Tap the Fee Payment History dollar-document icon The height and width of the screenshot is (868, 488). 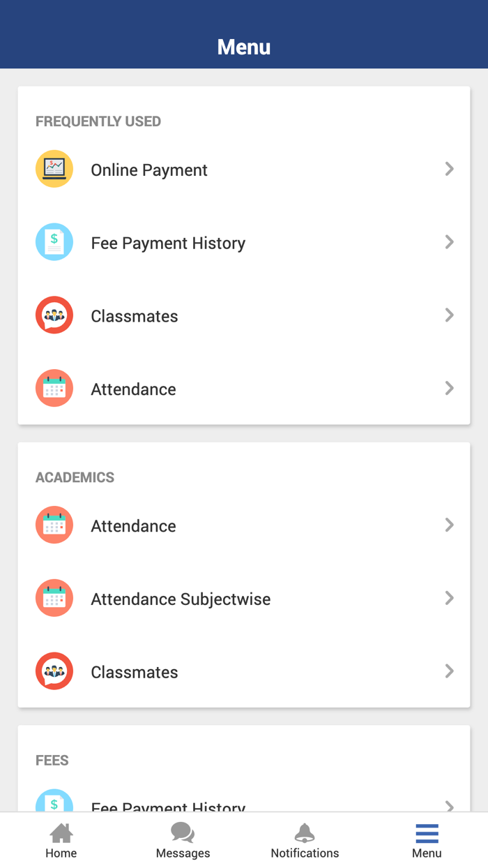[54, 242]
